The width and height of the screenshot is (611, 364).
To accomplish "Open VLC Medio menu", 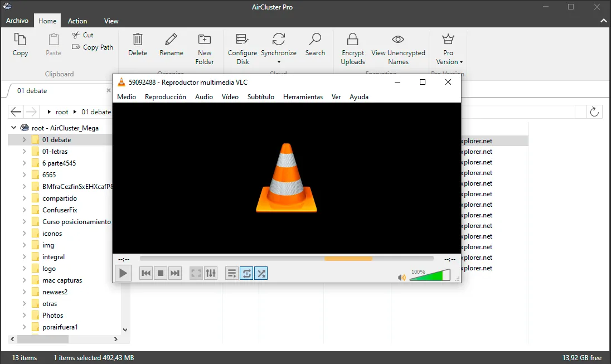I will (x=127, y=97).
